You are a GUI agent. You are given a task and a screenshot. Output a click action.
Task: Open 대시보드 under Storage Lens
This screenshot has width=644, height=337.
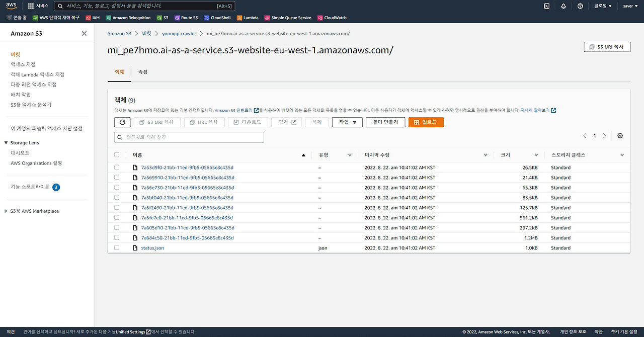pos(20,153)
